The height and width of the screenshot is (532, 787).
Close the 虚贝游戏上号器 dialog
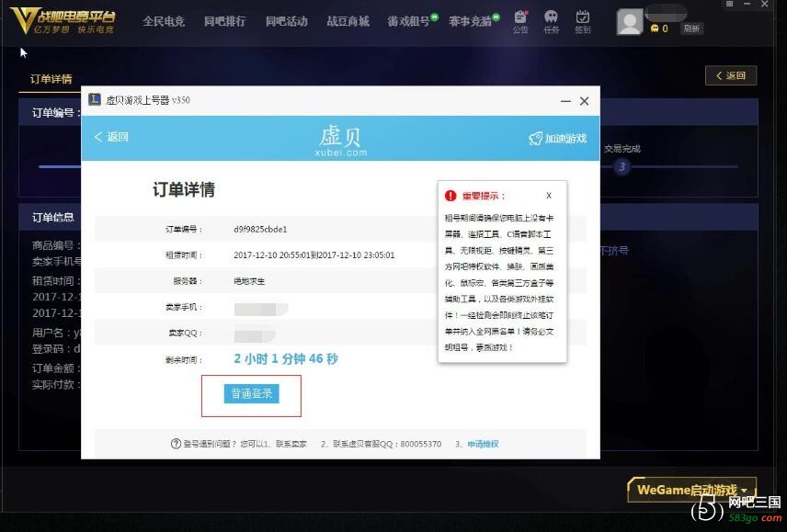coord(584,101)
